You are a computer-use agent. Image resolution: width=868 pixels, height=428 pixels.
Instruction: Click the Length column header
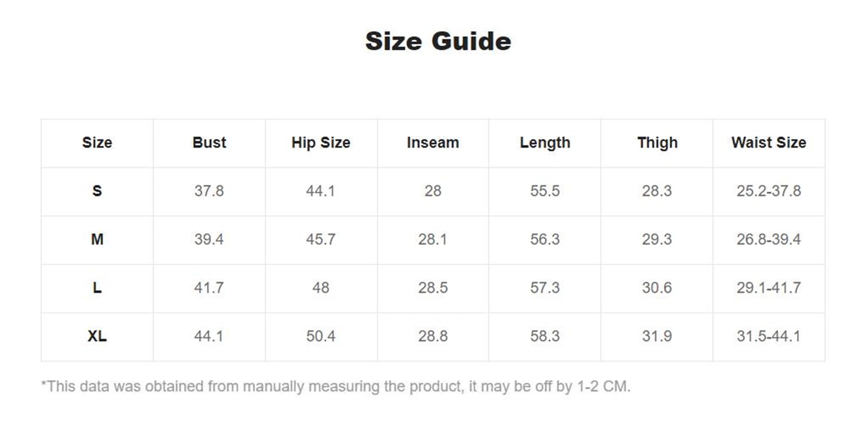545,143
